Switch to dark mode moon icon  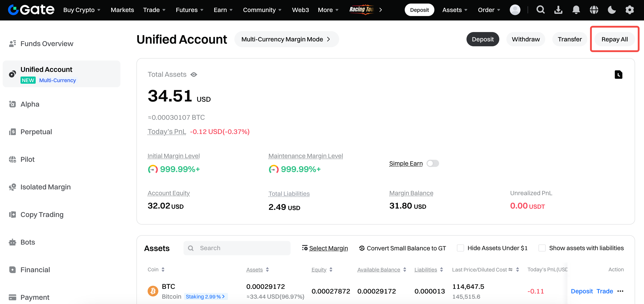(x=611, y=10)
